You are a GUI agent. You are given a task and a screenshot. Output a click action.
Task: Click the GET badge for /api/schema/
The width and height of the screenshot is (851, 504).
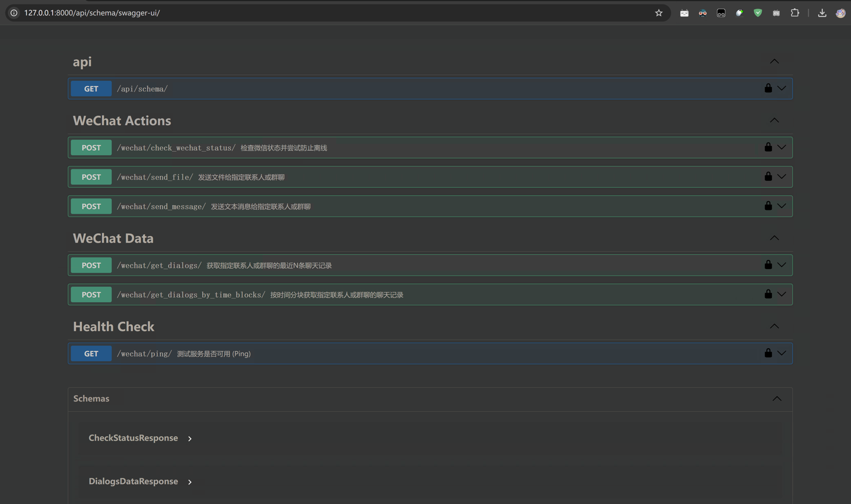(91, 89)
